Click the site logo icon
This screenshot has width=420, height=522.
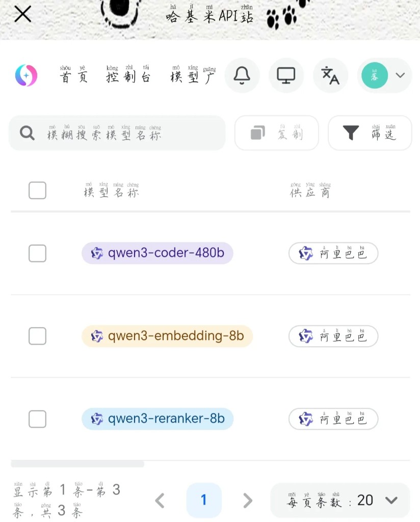coord(26,75)
